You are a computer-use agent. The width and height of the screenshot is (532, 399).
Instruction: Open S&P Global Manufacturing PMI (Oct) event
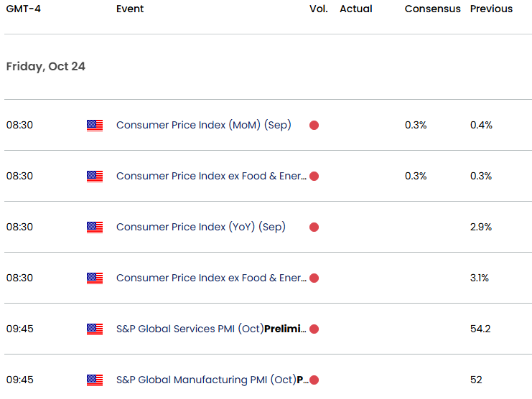pos(213,380)
